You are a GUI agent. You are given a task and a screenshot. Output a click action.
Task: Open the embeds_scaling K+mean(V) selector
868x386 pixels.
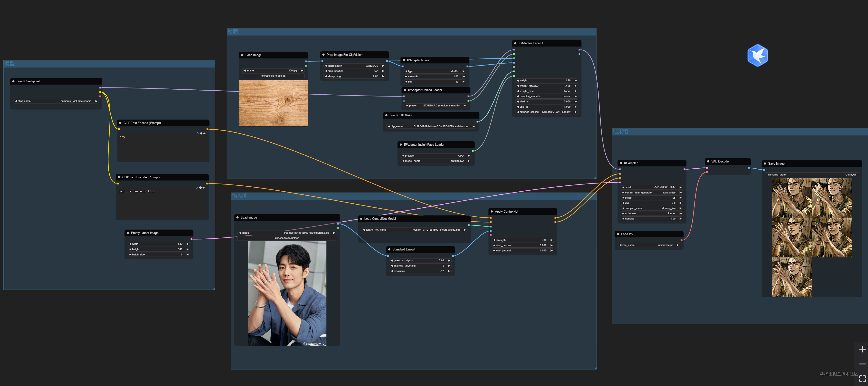546,112
